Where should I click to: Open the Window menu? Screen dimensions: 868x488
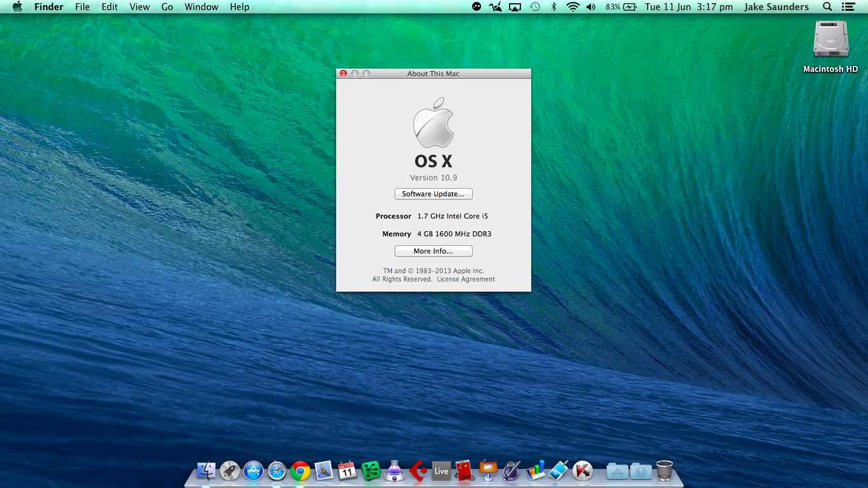click(x=201, y=7)
